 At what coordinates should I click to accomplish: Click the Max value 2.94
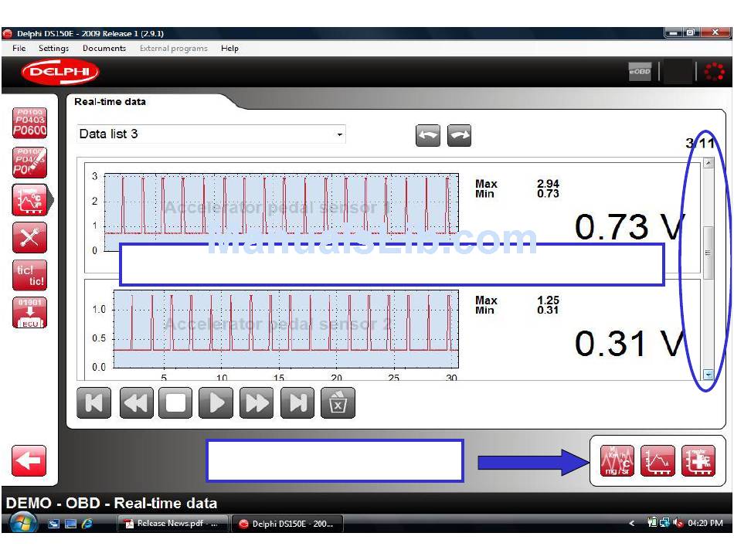[x=548, y=183]
